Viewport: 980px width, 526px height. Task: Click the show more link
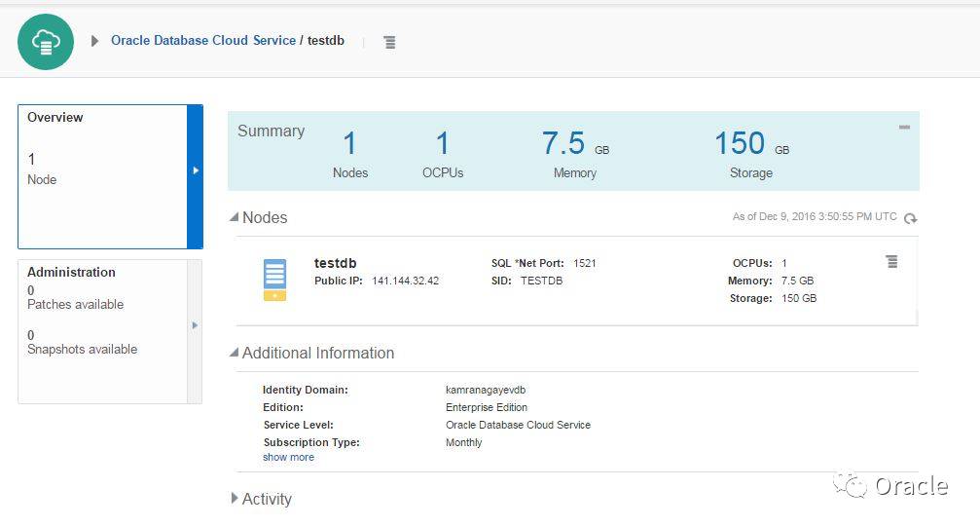point(288,457)
